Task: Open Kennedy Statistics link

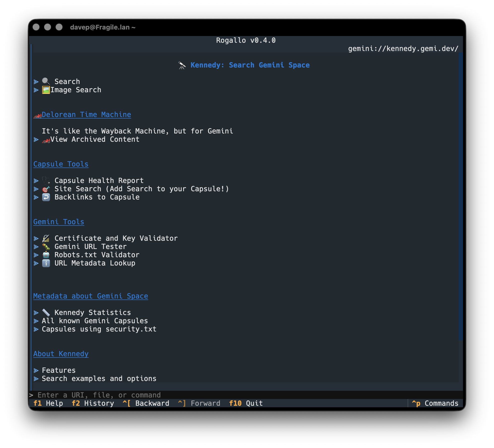Action: pyautogui.click(x=93, y=312)
